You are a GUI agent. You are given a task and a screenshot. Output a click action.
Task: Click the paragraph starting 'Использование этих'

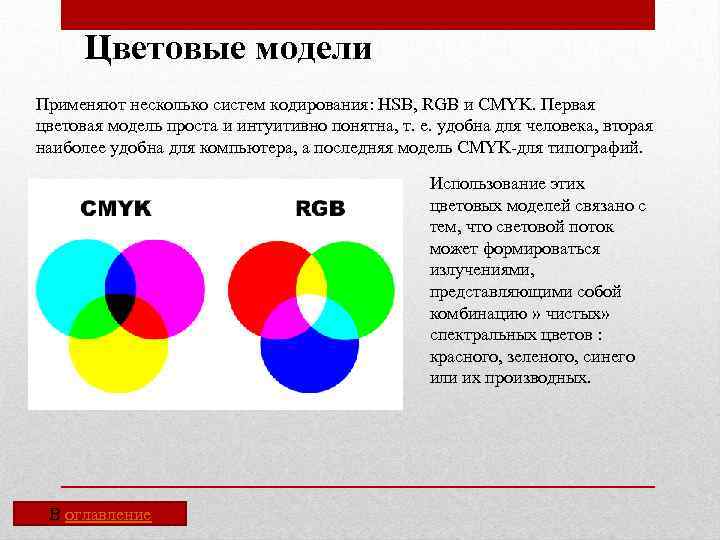538,281
